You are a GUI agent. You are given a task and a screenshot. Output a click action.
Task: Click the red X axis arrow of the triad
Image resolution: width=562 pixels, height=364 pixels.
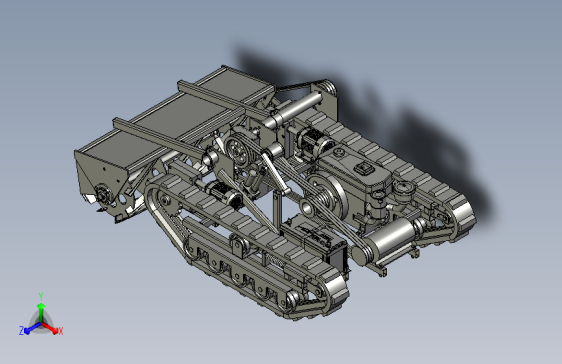[x=51, y=327]
